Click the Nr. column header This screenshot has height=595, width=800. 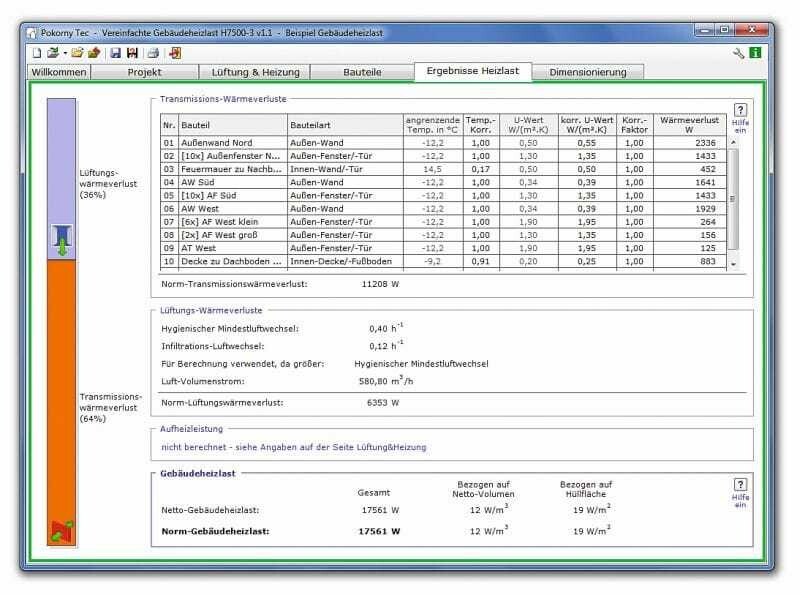169,125
